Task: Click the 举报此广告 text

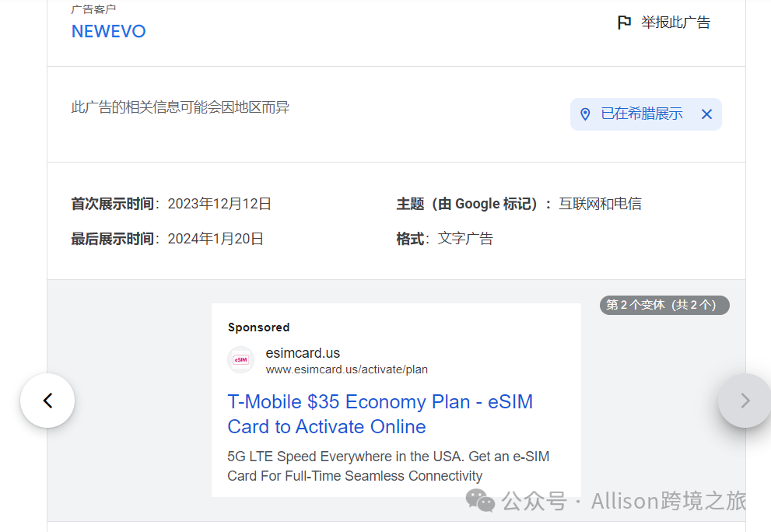Action: pyautogui.click(x=675, y=23)
